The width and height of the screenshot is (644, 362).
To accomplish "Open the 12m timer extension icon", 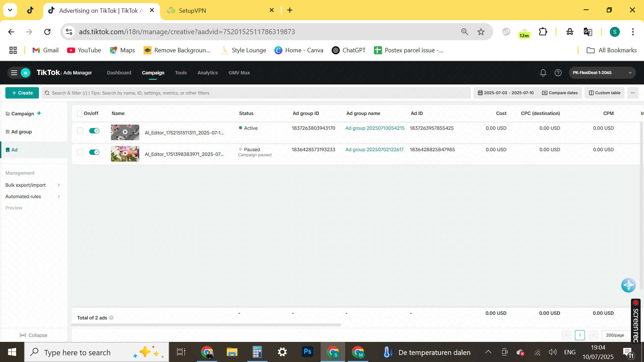I will tap(524, 33).
